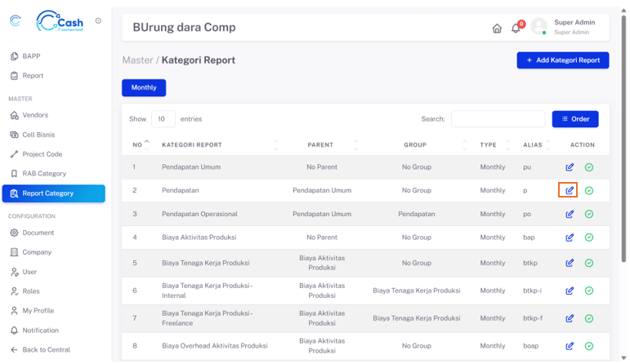Toggle status check for alias p row
The height and width of the screenshot is (364, 630).
tap(589, 191)
